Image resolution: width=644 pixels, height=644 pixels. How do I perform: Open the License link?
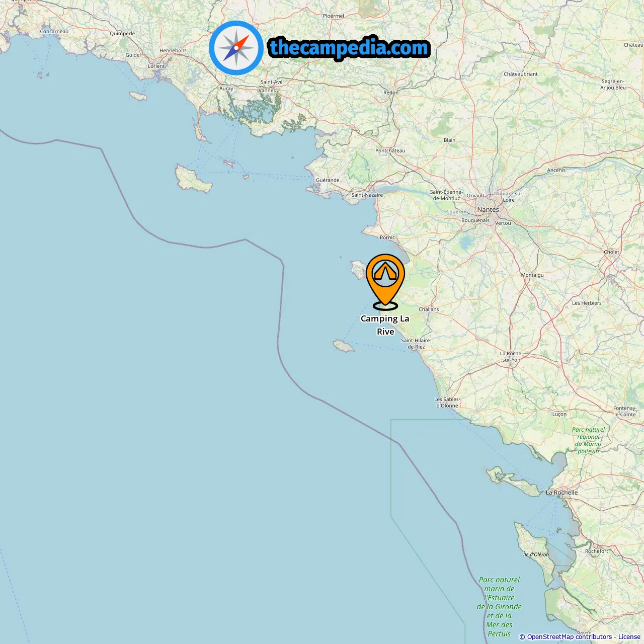pyautogui.click(x=629, y=637)
